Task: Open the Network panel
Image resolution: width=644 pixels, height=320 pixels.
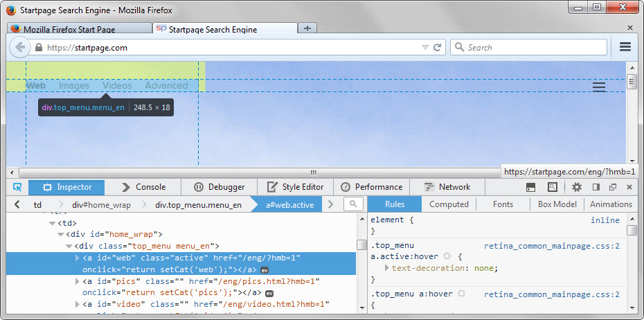Action: point(447,187)
